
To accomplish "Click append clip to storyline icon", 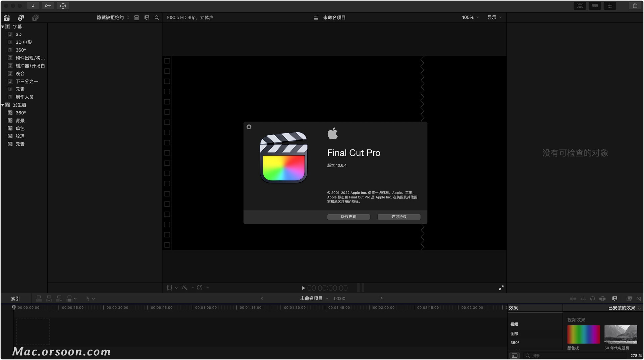I will point(59,298).
